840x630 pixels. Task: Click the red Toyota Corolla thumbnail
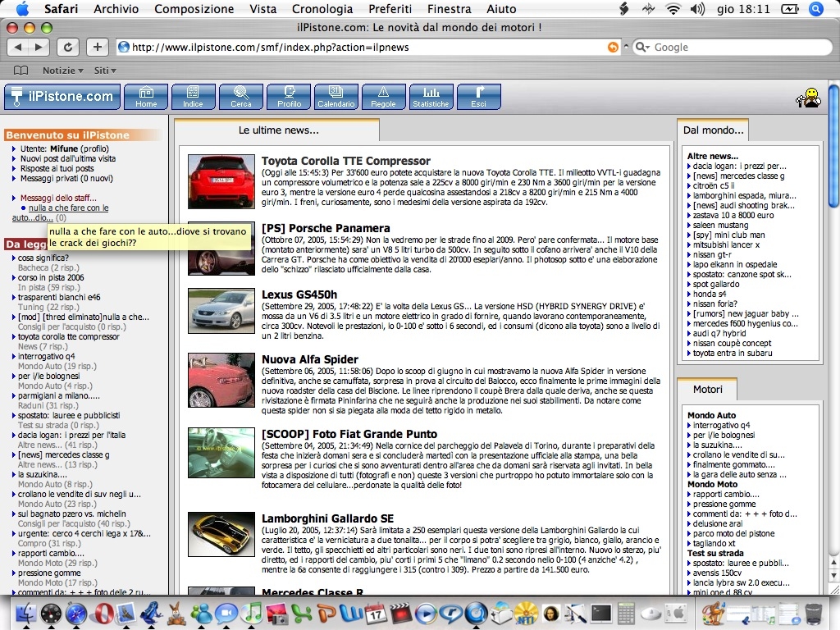click(221, 181)
